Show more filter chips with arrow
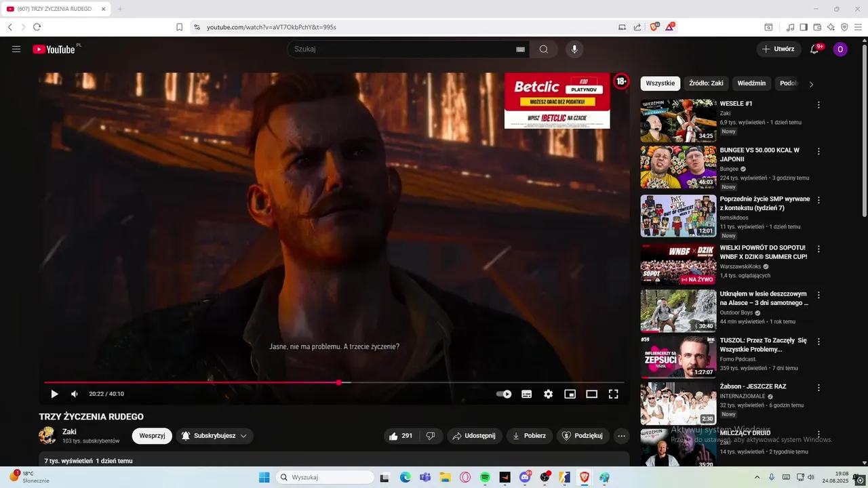This screenshot has width=868, height=488. point(811,84)
